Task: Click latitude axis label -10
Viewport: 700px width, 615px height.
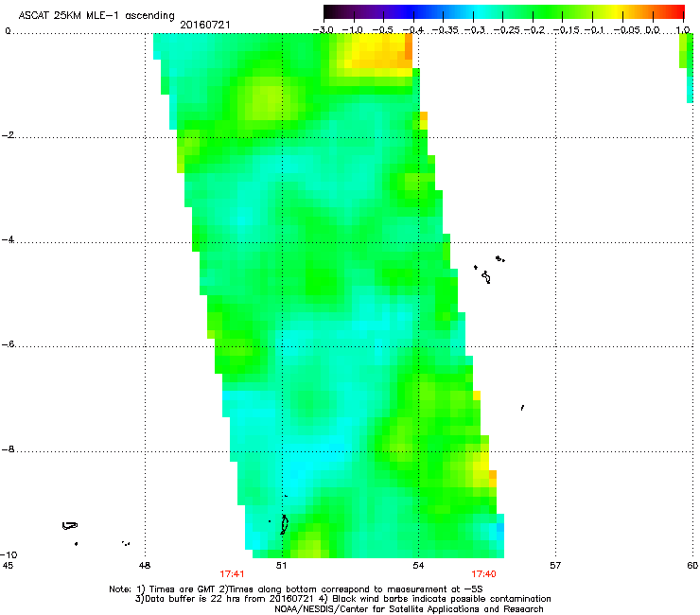Action: (9, 554)
